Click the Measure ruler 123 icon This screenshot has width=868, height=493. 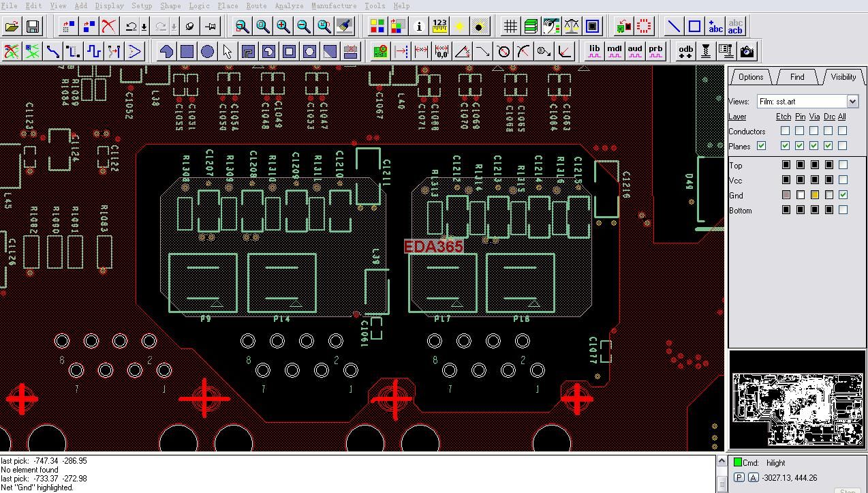pos(439,27)
